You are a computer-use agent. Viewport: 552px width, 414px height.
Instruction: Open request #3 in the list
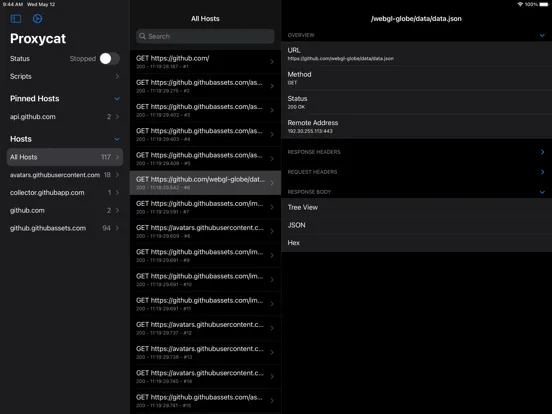click(205, 110)
